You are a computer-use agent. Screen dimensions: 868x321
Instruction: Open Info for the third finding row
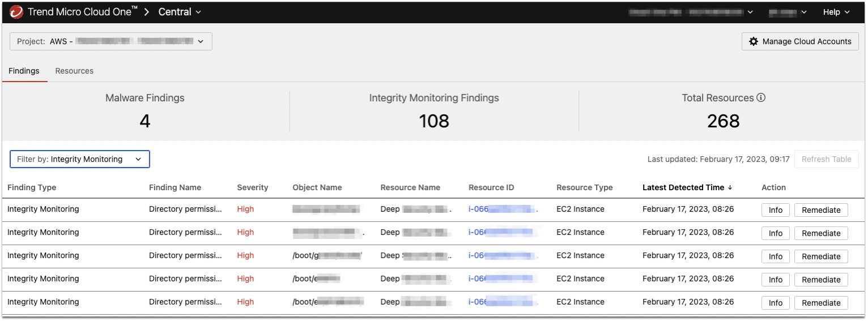(776, 256)
